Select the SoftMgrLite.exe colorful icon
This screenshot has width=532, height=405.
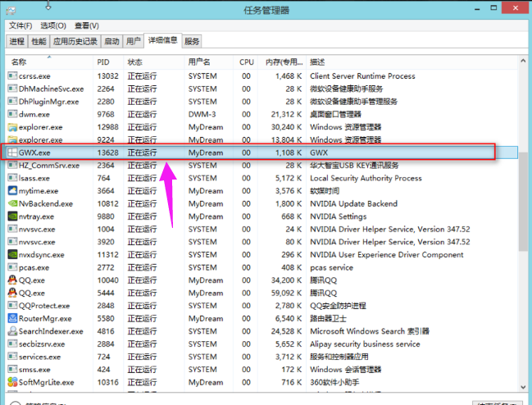pos(12,382)
